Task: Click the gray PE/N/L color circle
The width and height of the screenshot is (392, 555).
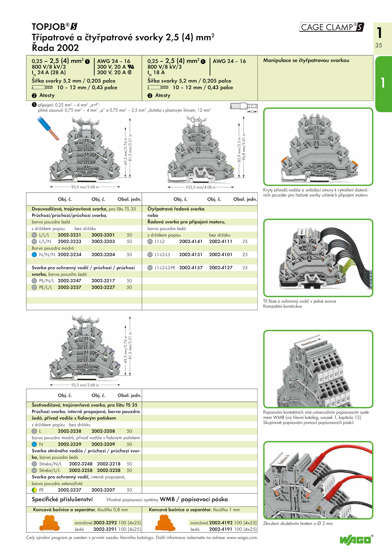Action: click(x=34, y=281)
